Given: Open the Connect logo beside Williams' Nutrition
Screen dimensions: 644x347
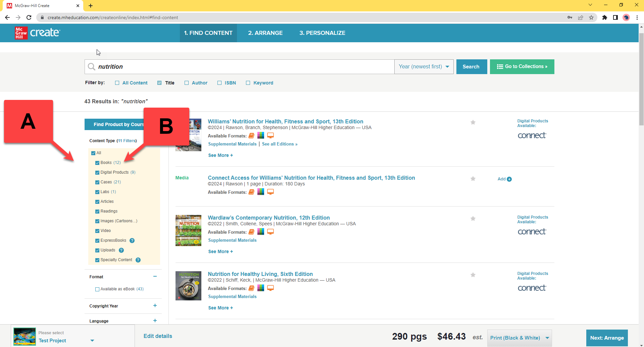Looking at the screenshot, I should (x=532, y=135).
